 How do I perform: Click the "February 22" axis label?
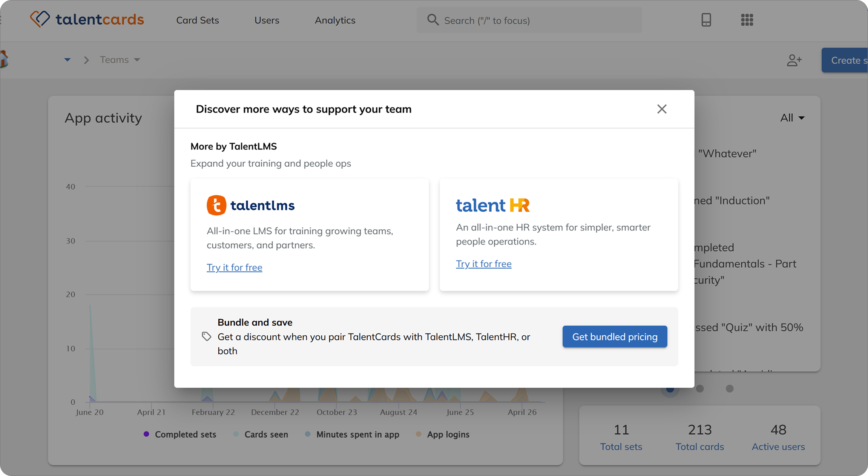tap(213, 412)
